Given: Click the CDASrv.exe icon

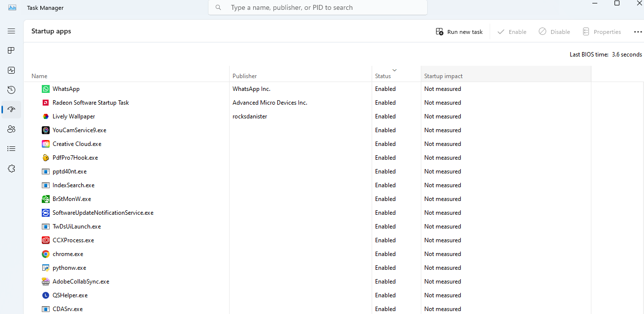Looking at the screenshot, I should click(x=46, y=309).
